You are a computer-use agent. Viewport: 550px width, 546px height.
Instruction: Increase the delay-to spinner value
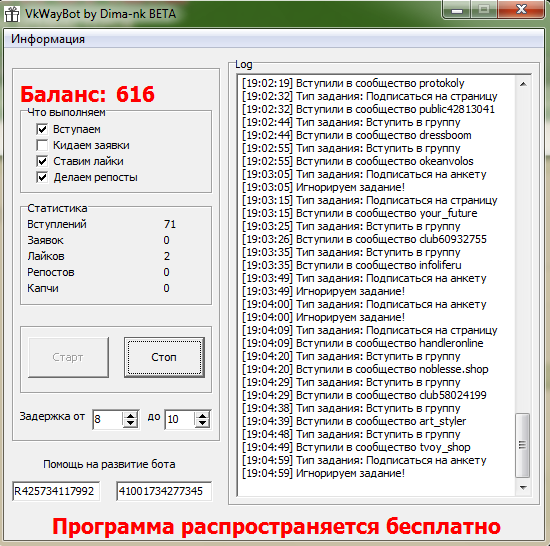(x=202, y=416)
